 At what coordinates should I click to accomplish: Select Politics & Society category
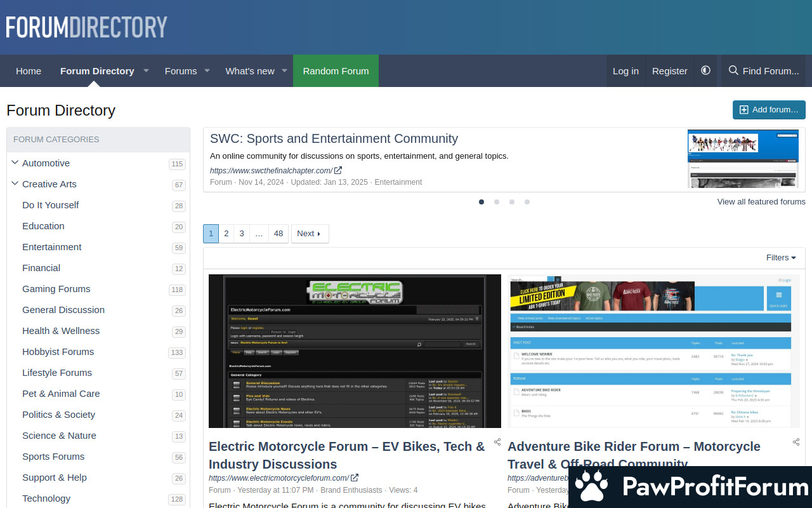58,414
